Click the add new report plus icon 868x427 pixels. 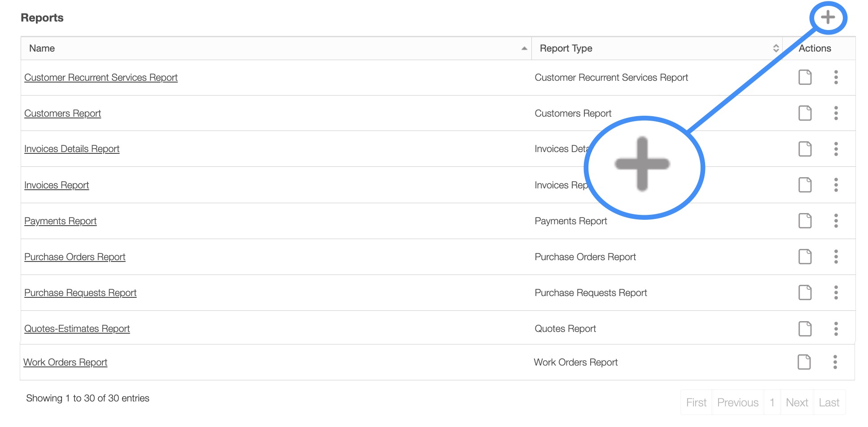pos(828,17)
